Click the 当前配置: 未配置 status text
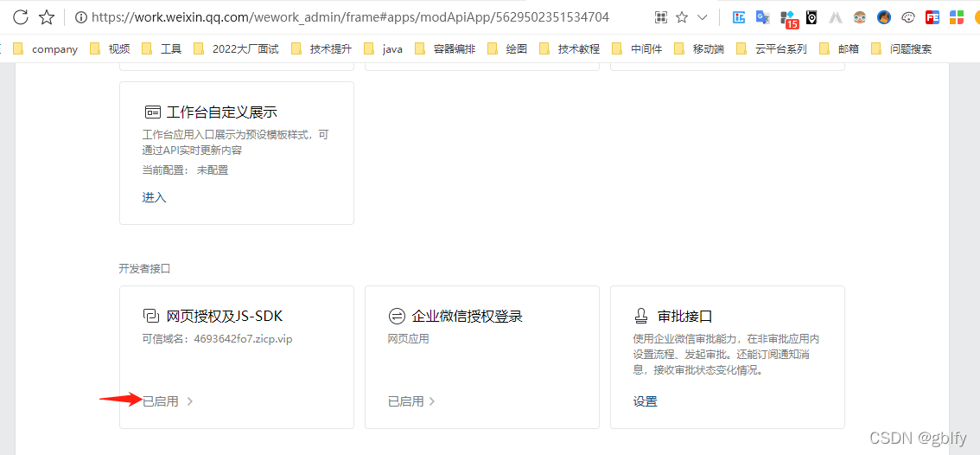 click(x=185, y=170)
